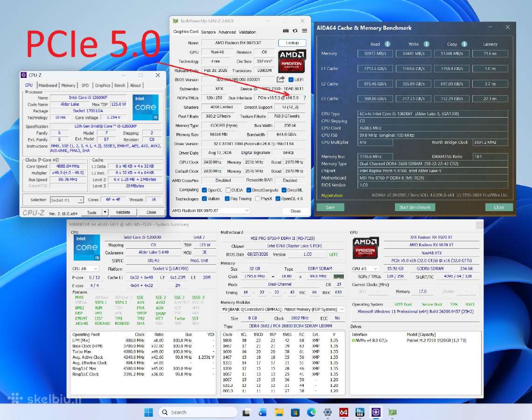The image size is (532, 420).
Task: Open the Socket #1 selection dropdown in CPU-Z
Action: tap(67, 200)
